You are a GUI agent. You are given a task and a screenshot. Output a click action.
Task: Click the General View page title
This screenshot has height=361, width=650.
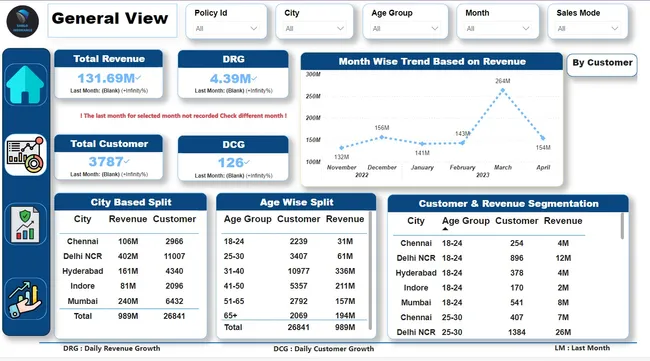[x=110, y=18]
